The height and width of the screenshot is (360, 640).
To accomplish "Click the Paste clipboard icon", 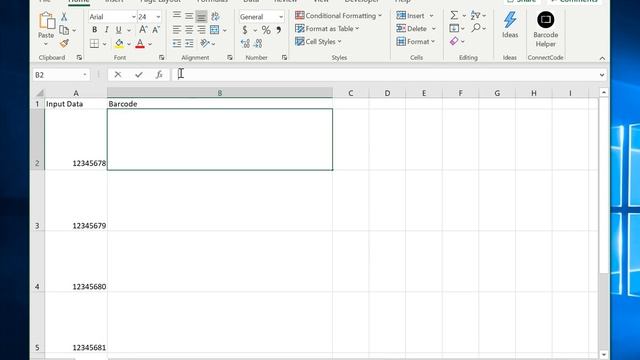I will [46, 21].
